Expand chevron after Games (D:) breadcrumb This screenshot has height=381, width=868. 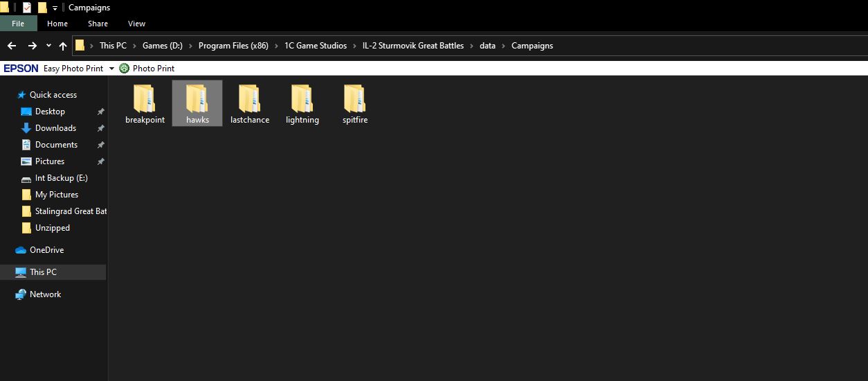tap(190, 46)
